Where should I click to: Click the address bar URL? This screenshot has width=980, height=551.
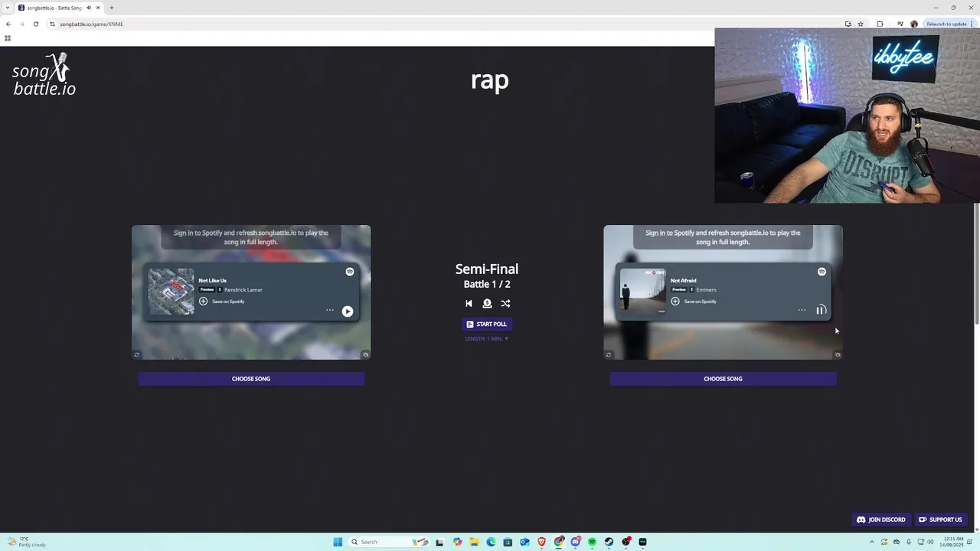pyautogui.click(x=91, y=24)
